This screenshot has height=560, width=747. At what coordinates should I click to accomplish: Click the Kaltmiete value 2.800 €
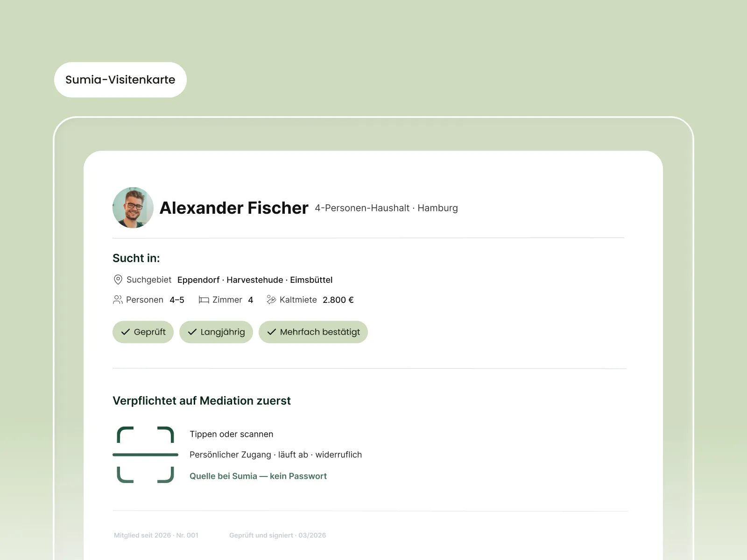(338, 300)
